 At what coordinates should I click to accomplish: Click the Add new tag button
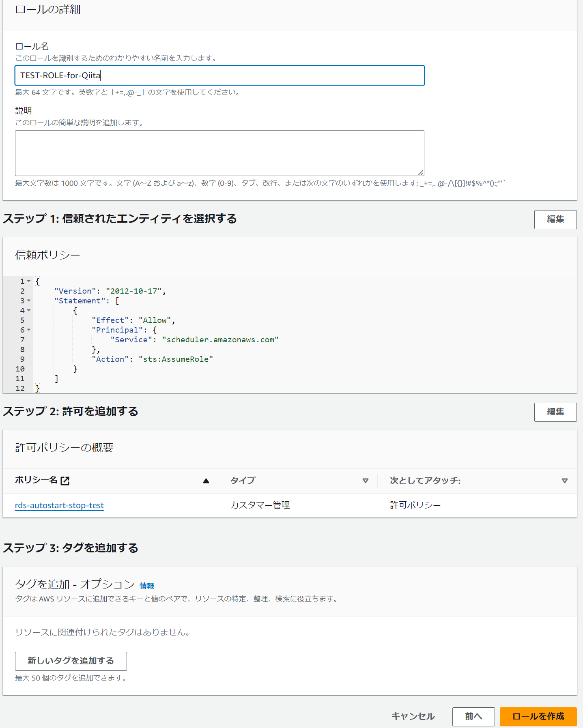[71, 661]
